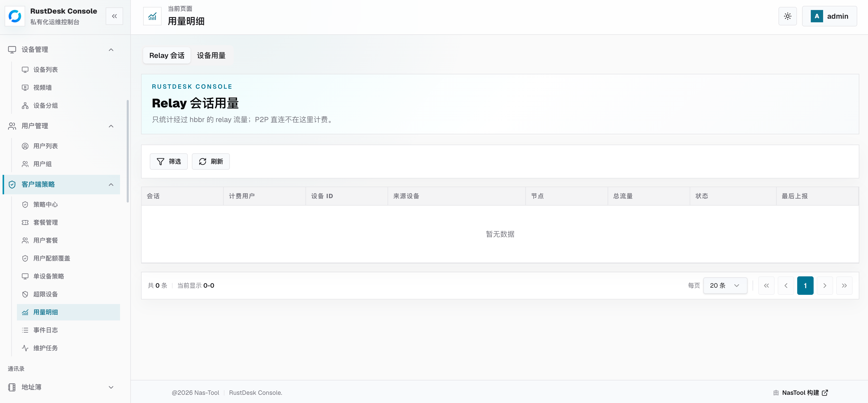Viewport: 868px width, 403px height.
Task: Click the monitor icon next to 设备列表
Action: coord(25,70)
